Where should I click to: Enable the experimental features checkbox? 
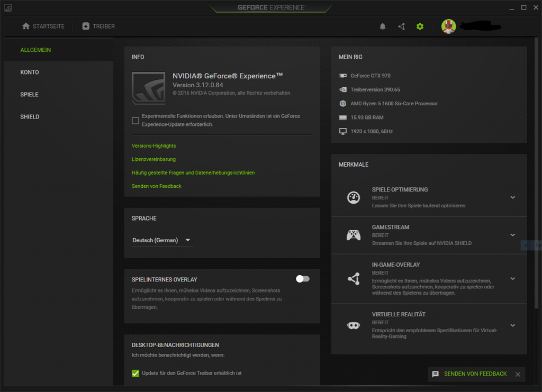pyautogui.click(x=135, y=121)
